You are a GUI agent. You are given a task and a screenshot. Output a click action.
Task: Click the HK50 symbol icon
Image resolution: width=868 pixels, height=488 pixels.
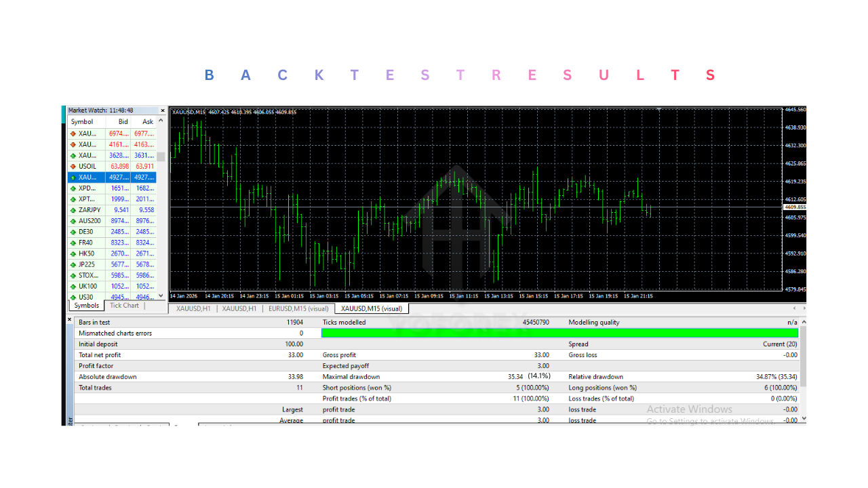pyautogui.click(x=73, y=253)
